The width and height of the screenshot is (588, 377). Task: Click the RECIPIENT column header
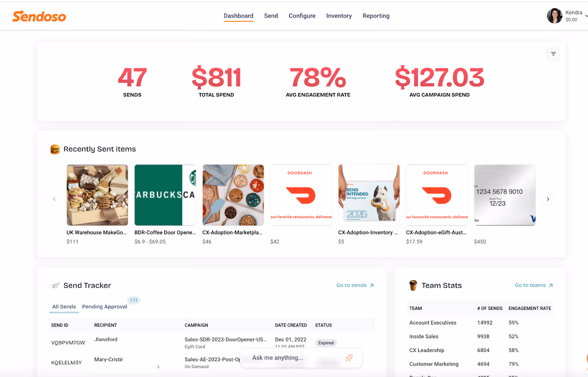[x=105, y=325]
